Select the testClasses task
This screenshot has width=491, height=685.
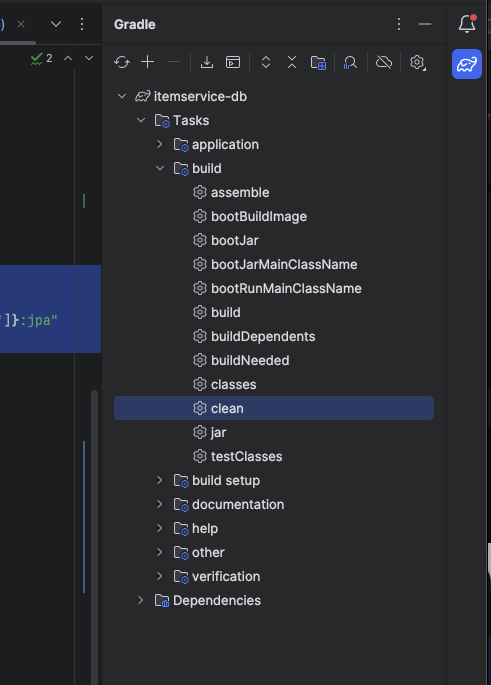[274, 457]
